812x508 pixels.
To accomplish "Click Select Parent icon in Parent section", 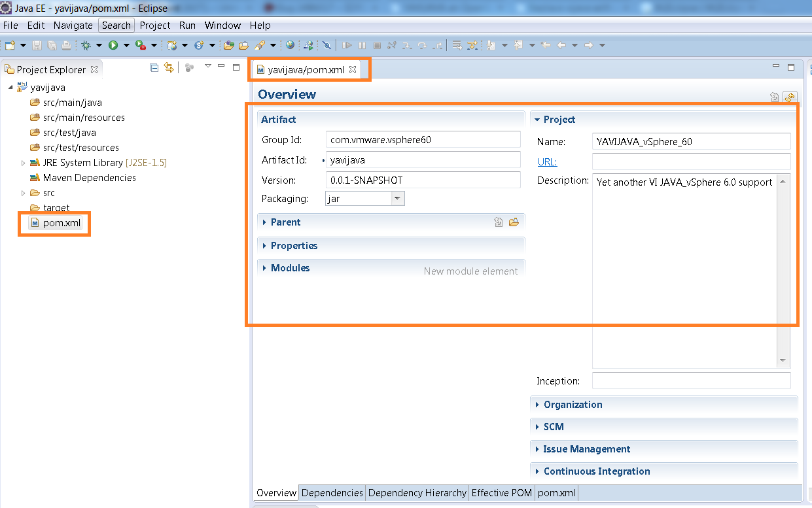I will point(499,222).
